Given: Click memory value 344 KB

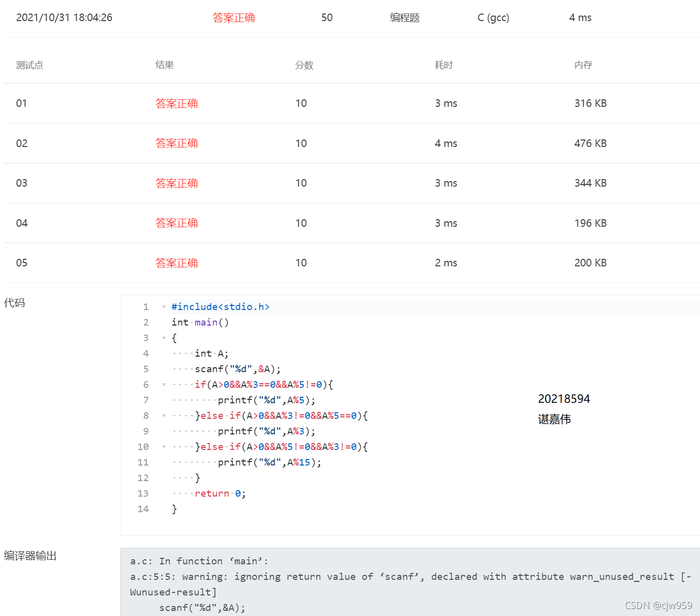Looking at the screenshot, I should pyautogui.click(x=591, y=183).
